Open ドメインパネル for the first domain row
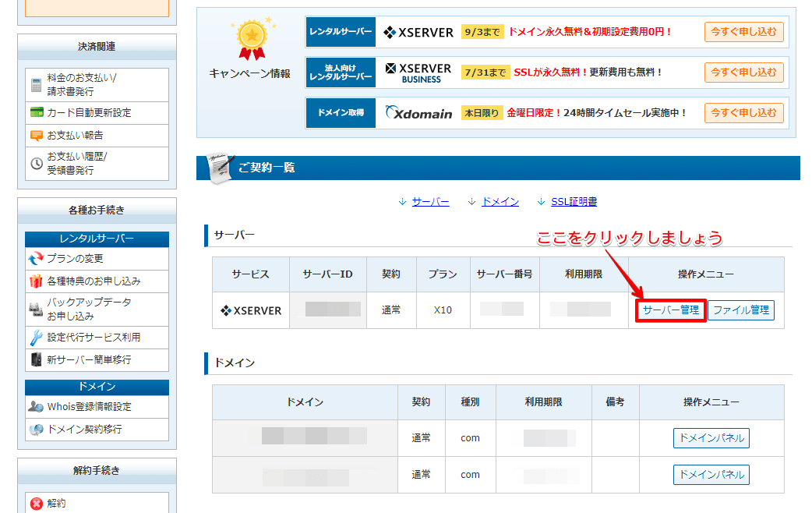 (711, 438)
